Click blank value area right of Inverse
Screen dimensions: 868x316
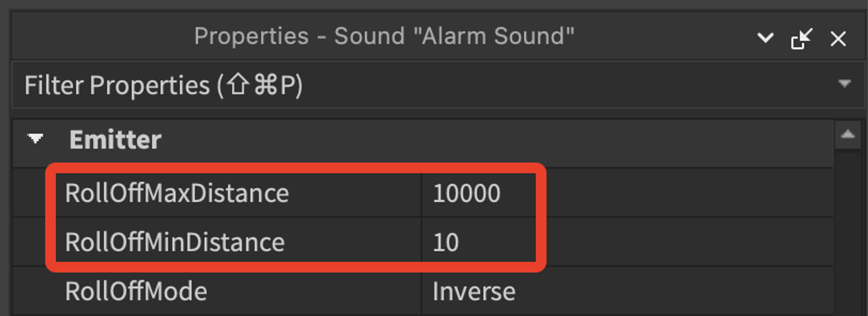click(673, 291)
